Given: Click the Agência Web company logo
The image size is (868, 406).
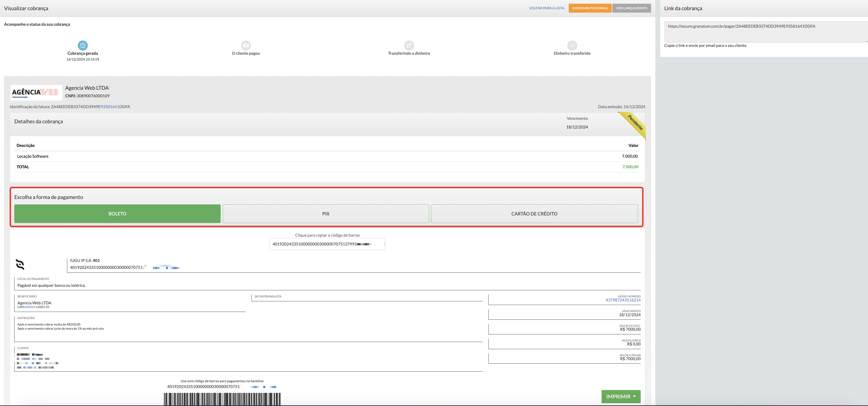Looking at the screenshot, I should click(x=36, y=92).
